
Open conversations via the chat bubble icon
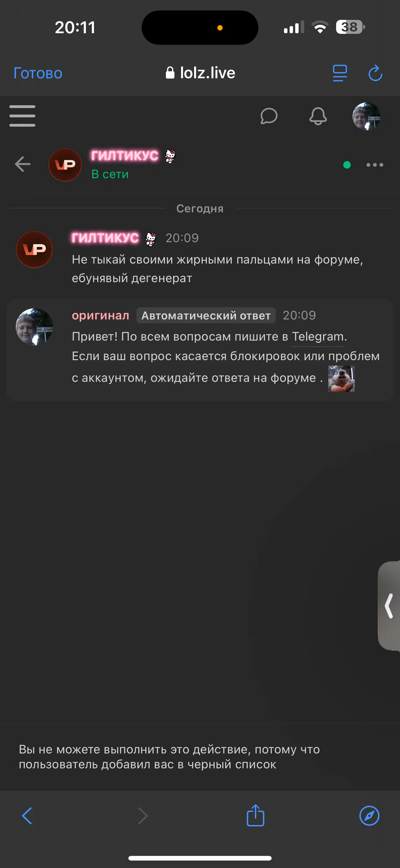[x=269, y=116]
